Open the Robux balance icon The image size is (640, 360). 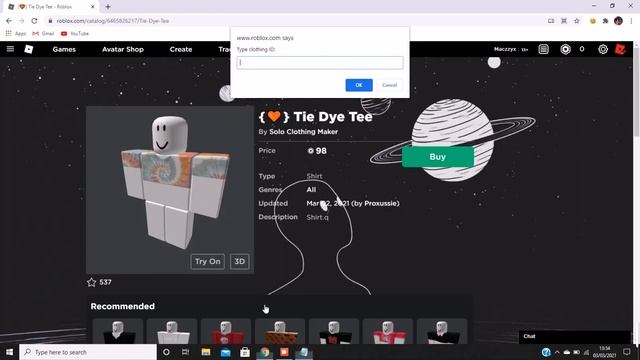coord(565,49)
